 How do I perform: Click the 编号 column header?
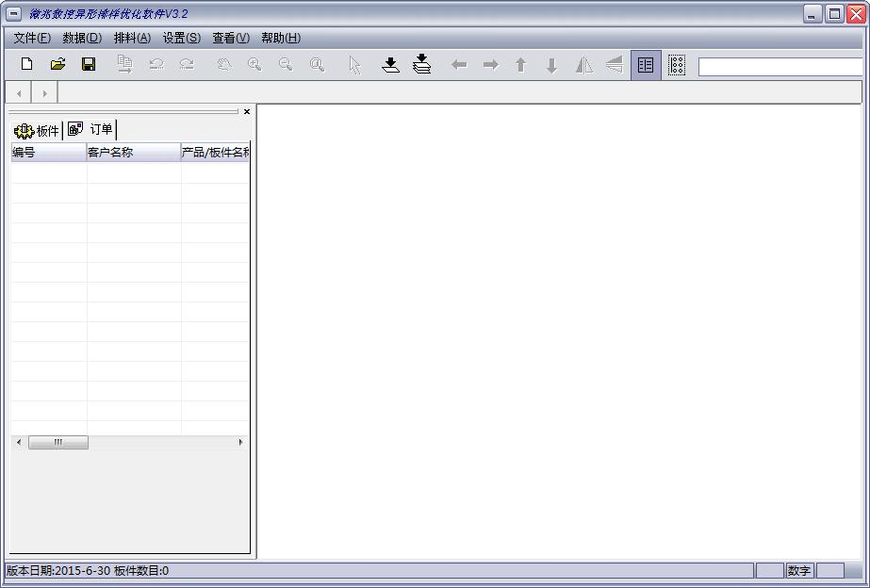pyautogui.click(x=48, y=153)
